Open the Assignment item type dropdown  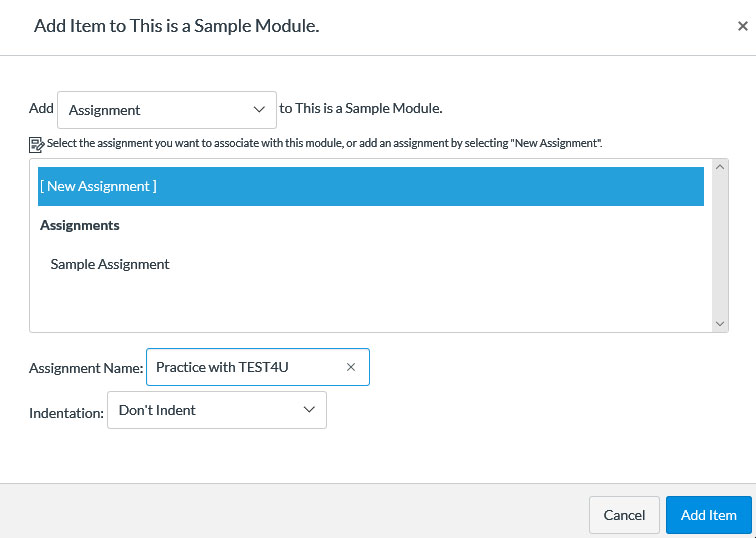(x=166, y=110)
